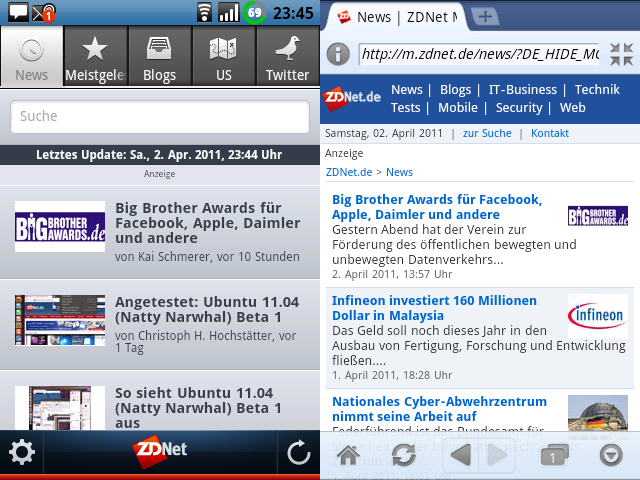Follow the zur Suche link
This screenshot has height=480, width=640.
(487, 133)
